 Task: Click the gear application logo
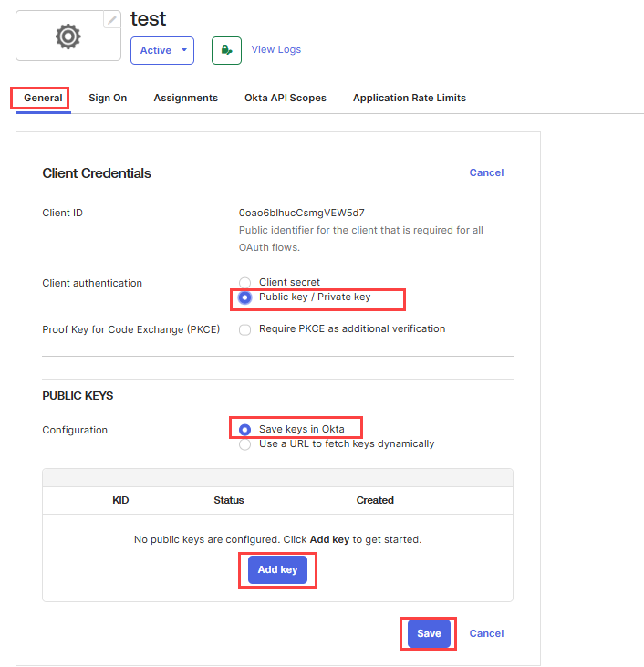68,36
